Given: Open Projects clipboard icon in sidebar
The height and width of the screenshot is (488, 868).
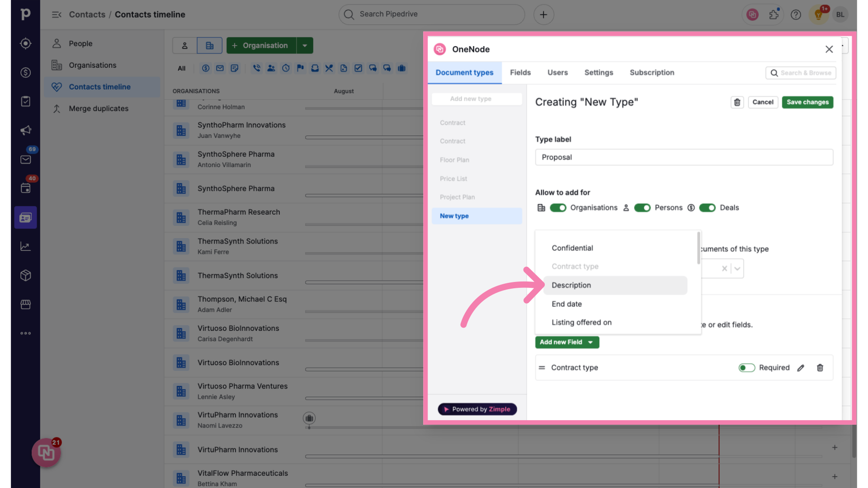Looking at the screenshot, I should click(x=25, y=101).
